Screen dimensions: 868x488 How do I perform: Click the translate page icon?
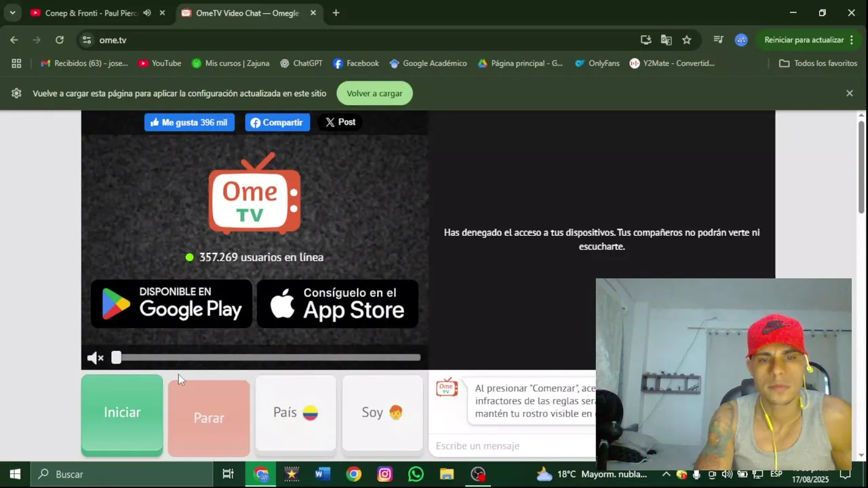pos(666,40)
